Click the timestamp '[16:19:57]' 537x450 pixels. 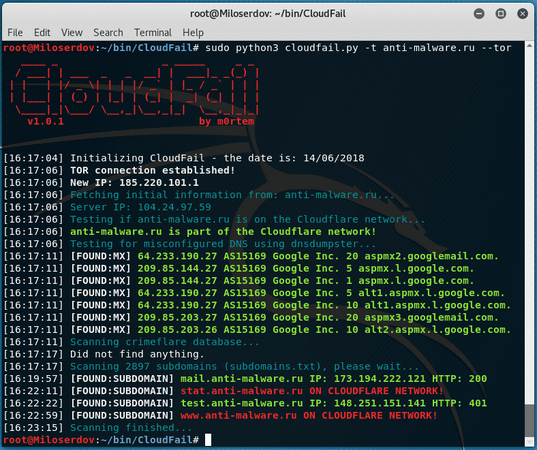coord(33,379)
